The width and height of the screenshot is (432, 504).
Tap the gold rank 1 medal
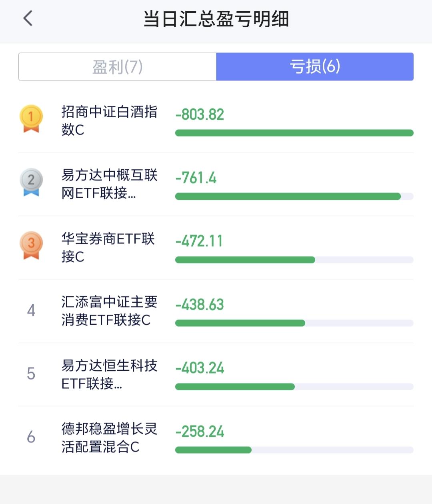pos(31,118)
